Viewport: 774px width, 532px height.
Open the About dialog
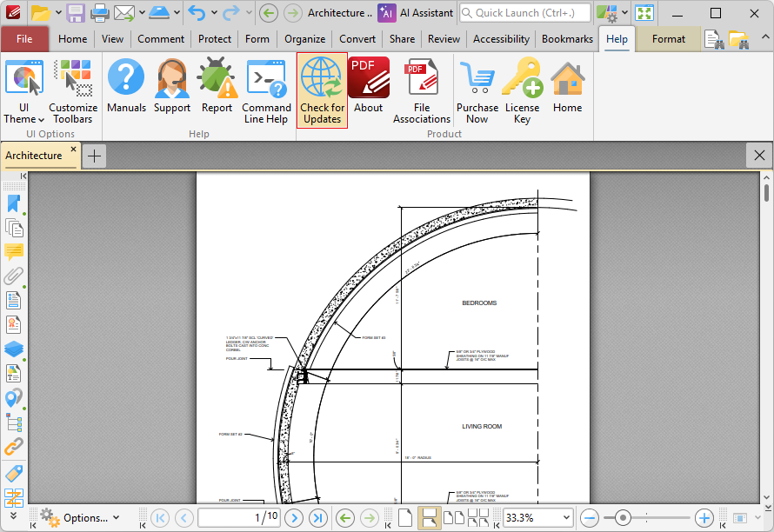click(x=368, y=86)
